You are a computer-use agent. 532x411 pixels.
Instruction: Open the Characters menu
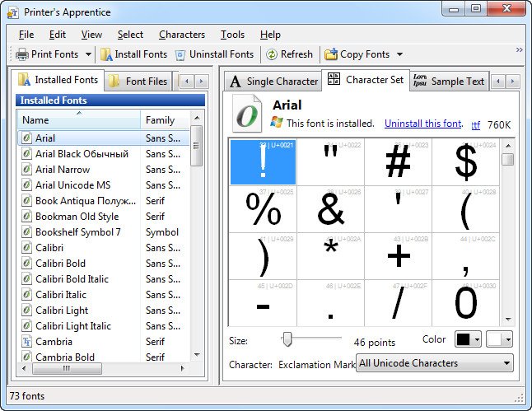(182, 35)
